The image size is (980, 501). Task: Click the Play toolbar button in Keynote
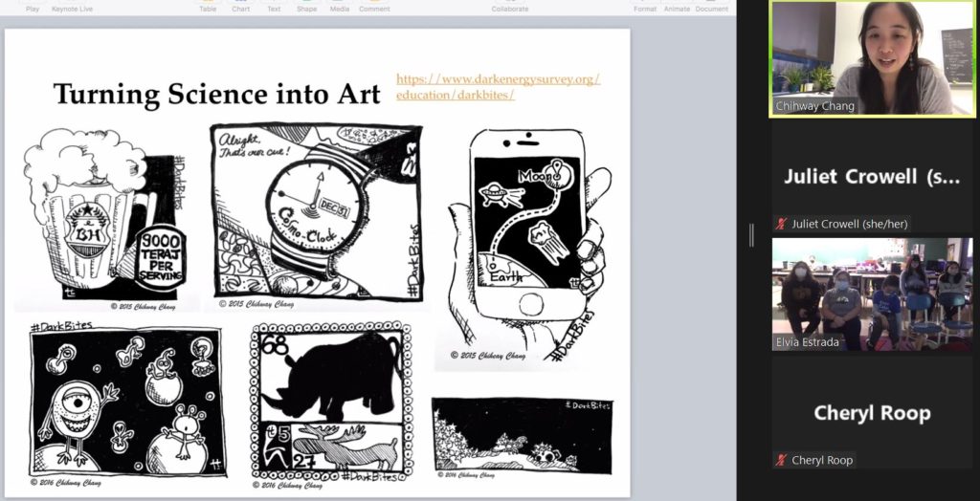[x=33, y=8]
